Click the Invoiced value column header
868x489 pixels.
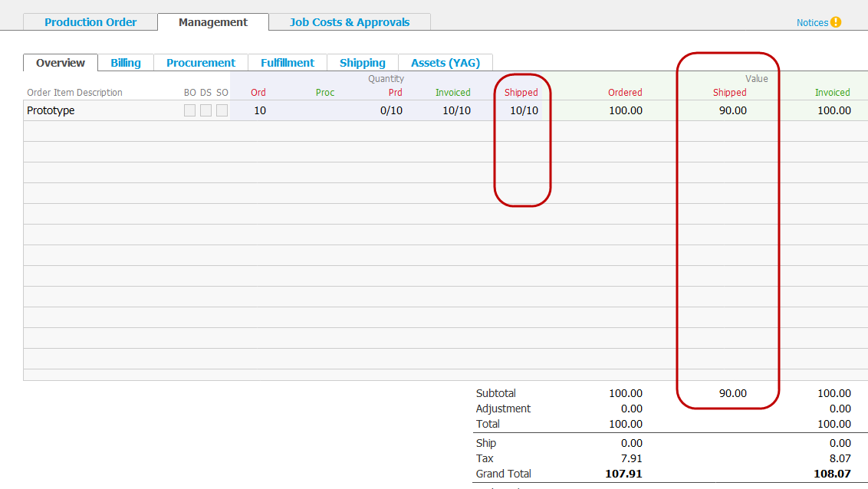833,93
